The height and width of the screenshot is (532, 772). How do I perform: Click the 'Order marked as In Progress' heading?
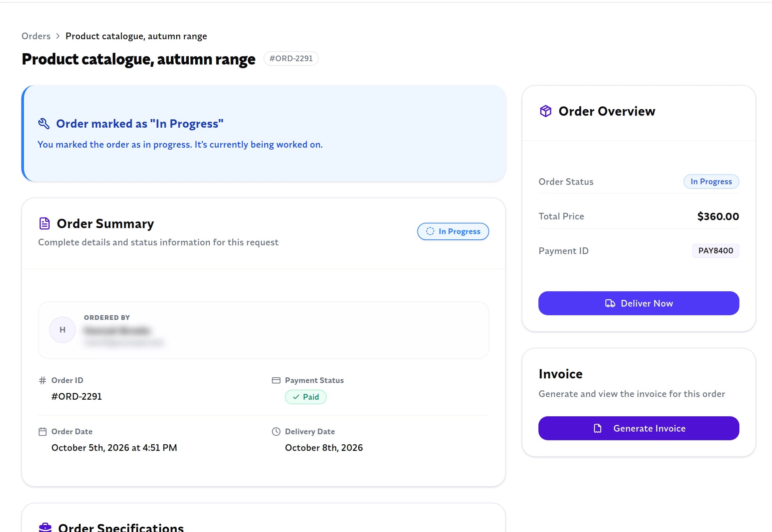pos(139,124)
